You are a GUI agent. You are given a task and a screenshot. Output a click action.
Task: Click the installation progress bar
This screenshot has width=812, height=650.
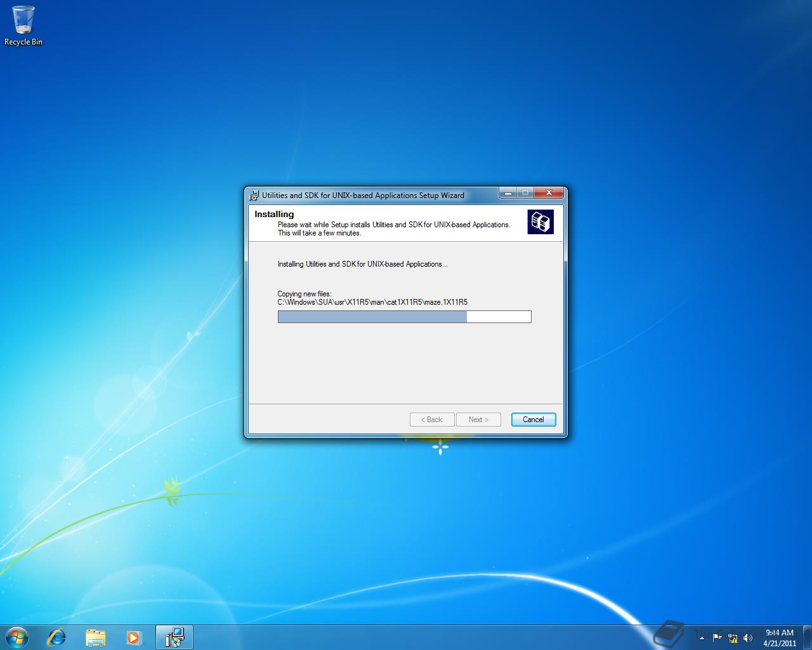(x=404, y=317)
